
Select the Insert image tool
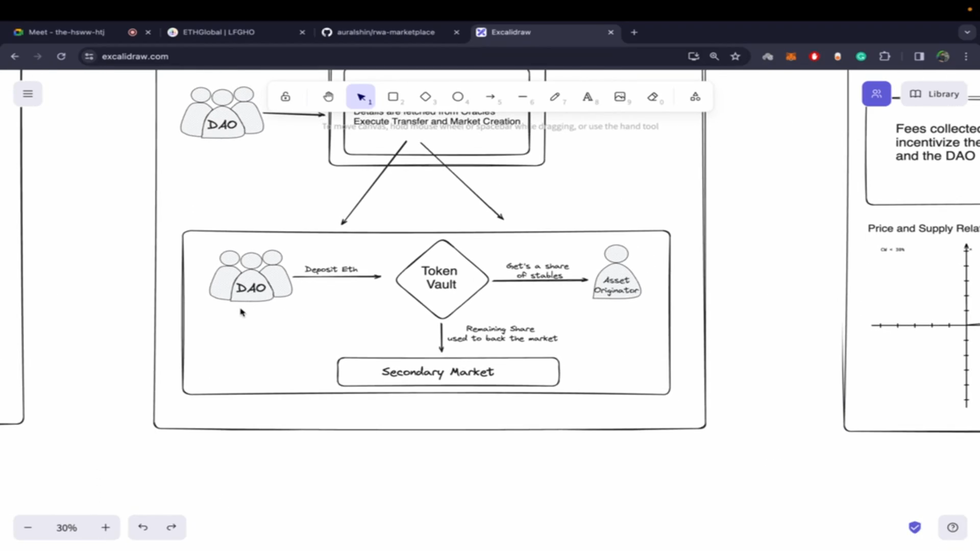point(620,96)
